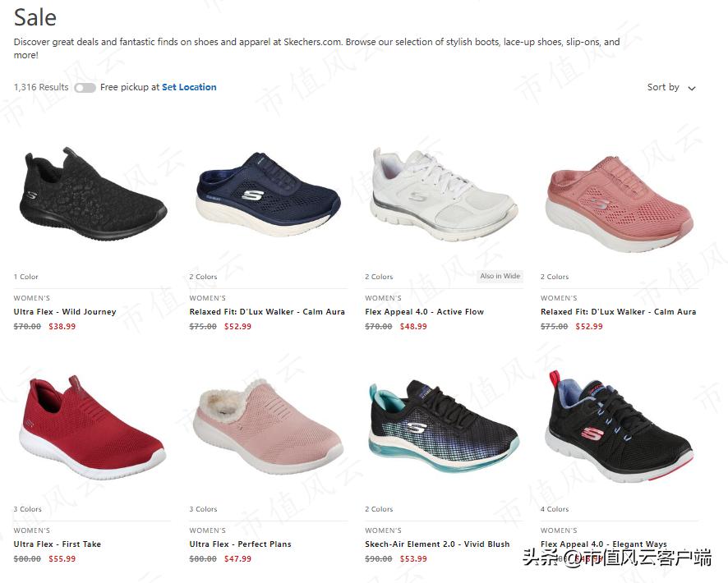Click Flex Appeal 4.0 - Active Flow title
This screenshot has height=583, width=728.
(x=424, y=312)
